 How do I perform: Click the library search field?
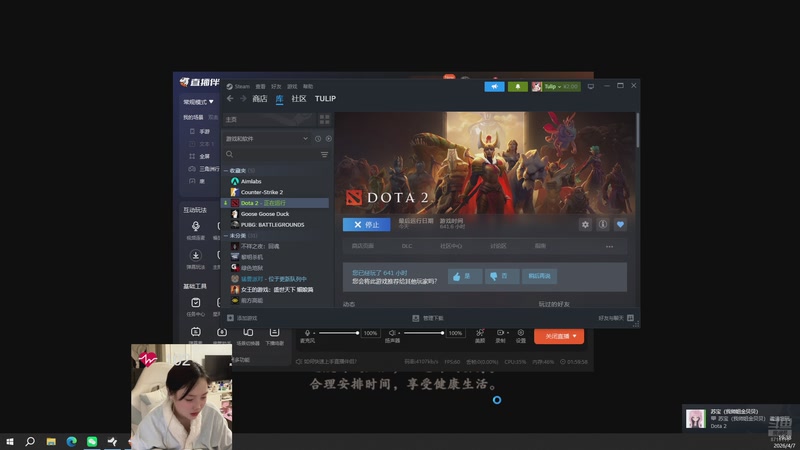(270, 155)
